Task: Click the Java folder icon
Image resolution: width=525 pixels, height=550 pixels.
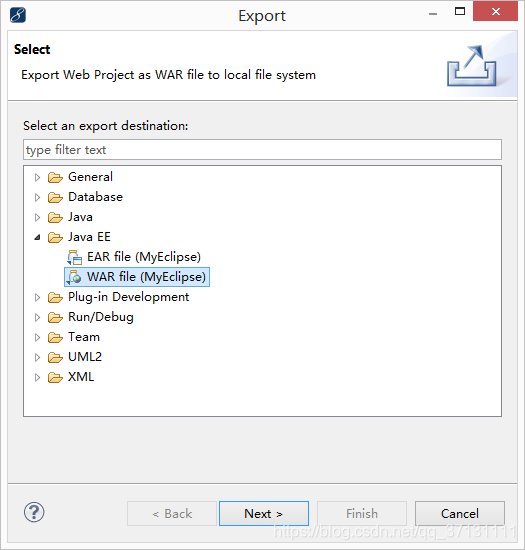Action: click(x=55, y=217)
